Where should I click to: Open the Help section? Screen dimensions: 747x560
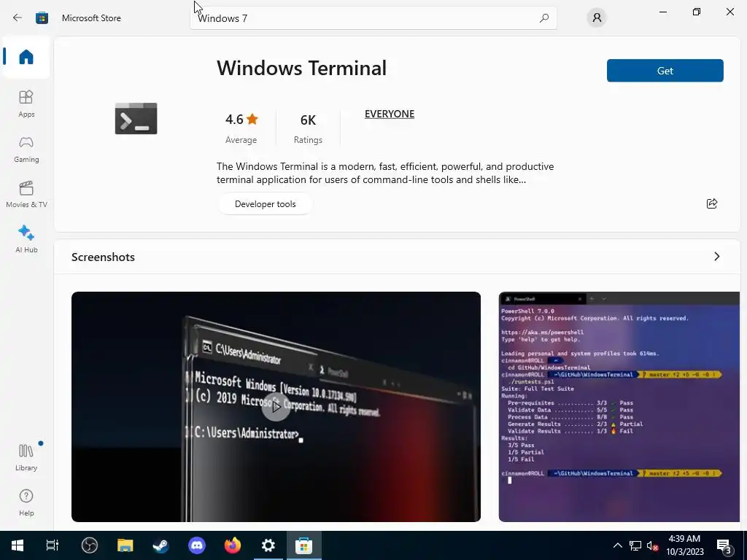pyautogui.click(x=26, y=502)
